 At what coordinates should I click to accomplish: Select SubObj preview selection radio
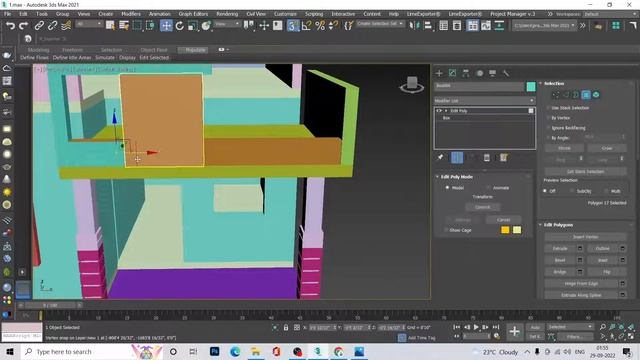click(572, 191)
